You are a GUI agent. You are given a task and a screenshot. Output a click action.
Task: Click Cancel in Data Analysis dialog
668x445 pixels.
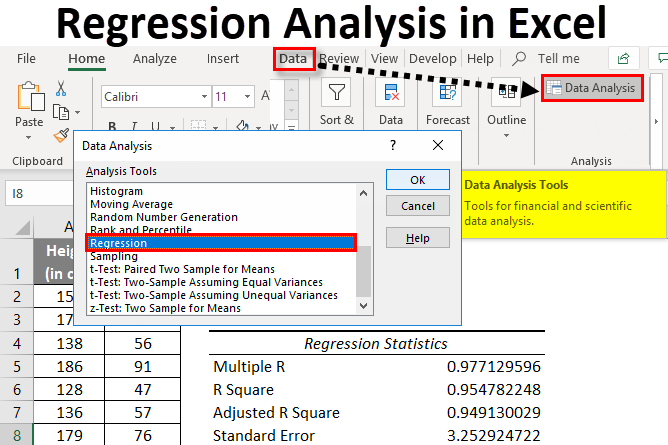pos(418,206)
